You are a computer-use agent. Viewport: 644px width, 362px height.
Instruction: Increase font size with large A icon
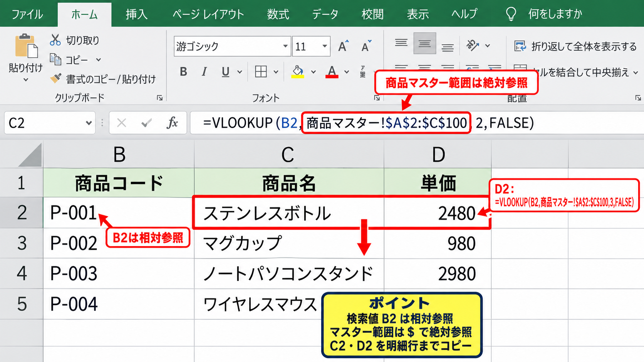[x=343, y=46]
